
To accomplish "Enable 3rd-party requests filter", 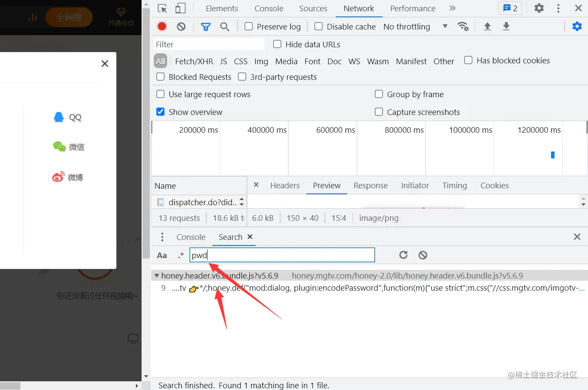I will coord(242,77).
